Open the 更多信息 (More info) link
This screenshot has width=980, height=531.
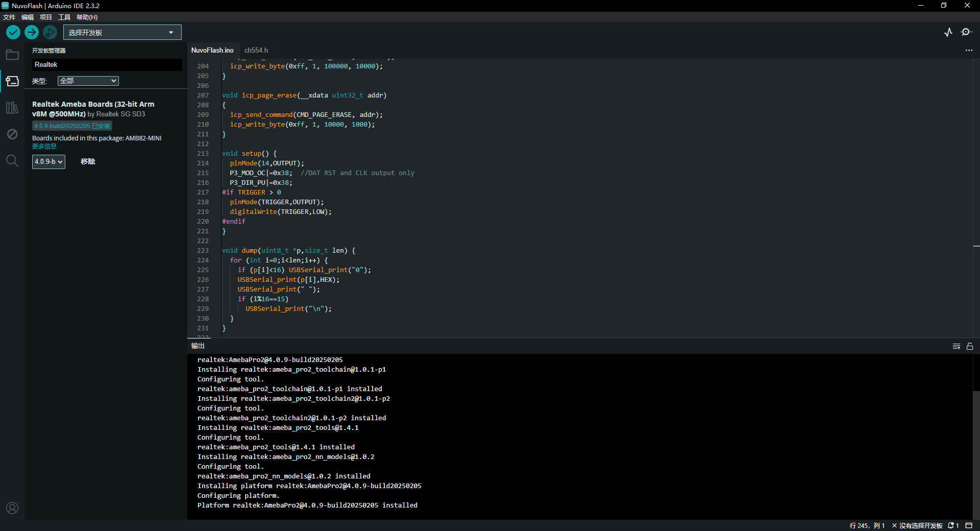pos(44,146)
